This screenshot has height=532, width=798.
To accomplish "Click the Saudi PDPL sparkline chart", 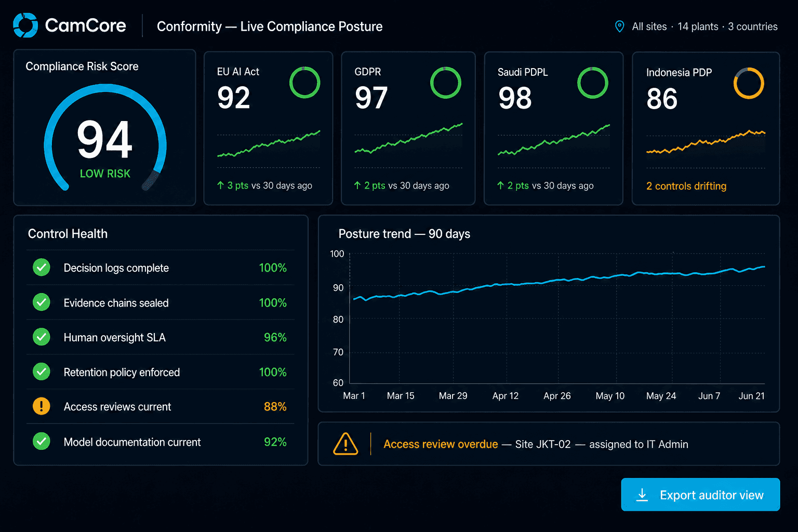I will point(554,140).
